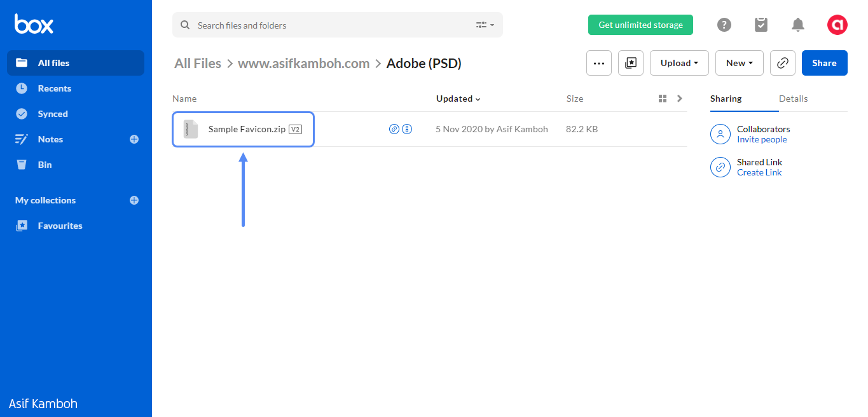Open the shared link icon on Sample Favicon.zip

click(394, 129)
